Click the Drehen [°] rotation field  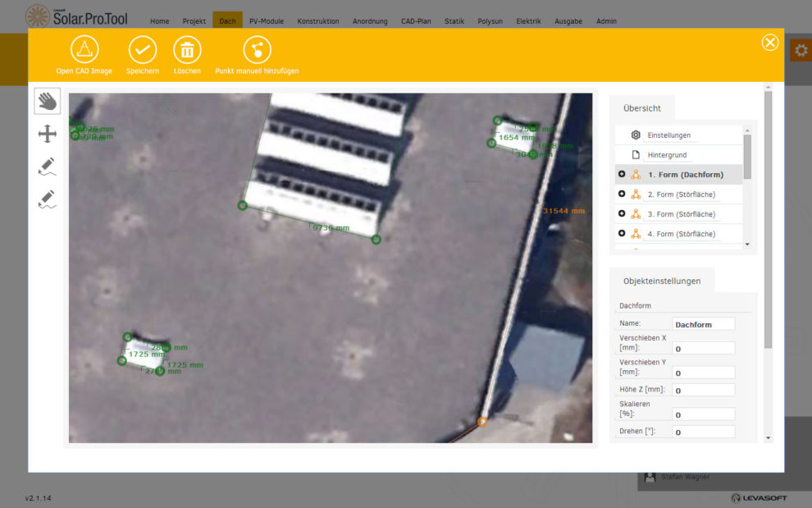[x=703, y=432]
